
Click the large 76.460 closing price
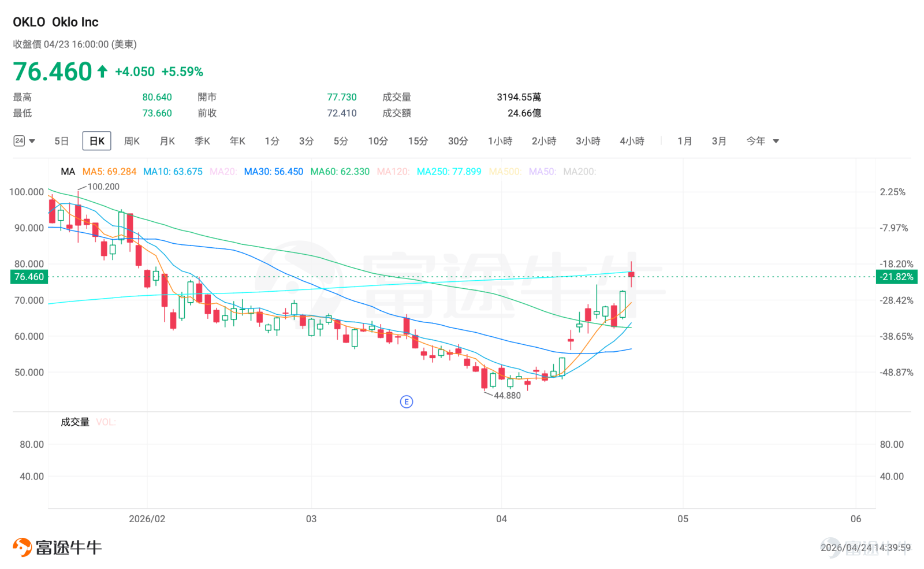click(53, 72)
